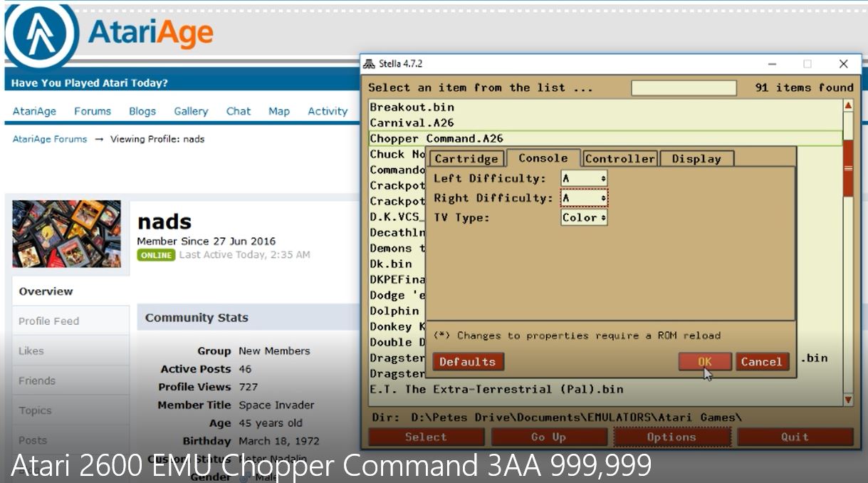
Task: Open the Topics profile section
Action: 35,411
